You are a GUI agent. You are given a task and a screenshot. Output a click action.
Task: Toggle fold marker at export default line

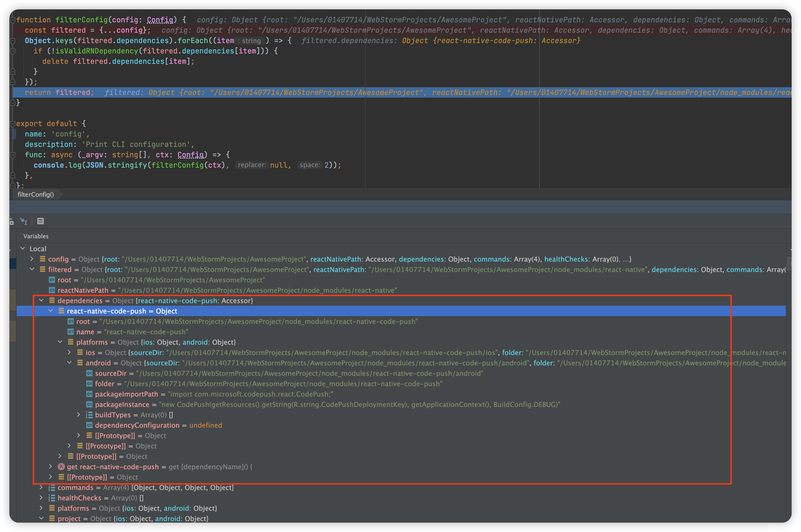12,124
